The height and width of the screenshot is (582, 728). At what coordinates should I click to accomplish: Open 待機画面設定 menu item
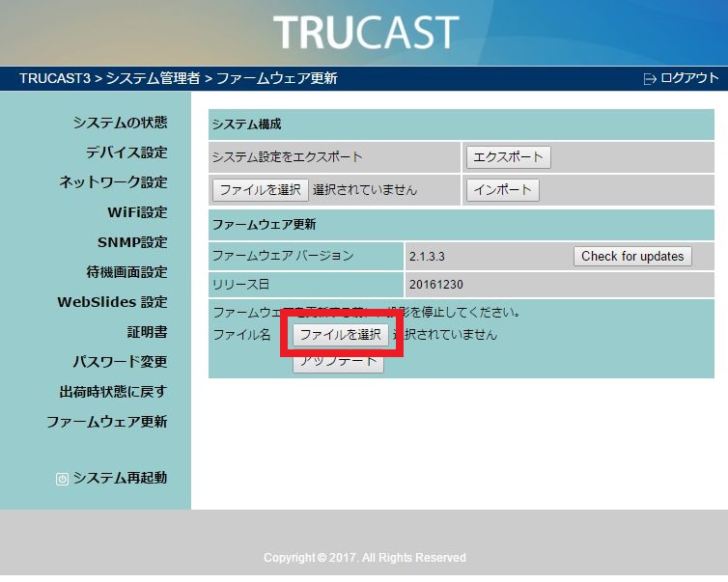click(126, 272)
